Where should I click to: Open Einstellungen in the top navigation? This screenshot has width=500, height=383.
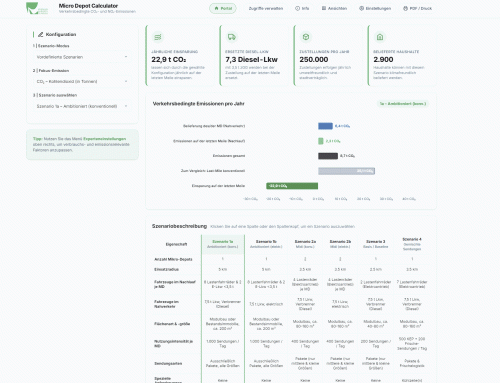pos(375,8)
